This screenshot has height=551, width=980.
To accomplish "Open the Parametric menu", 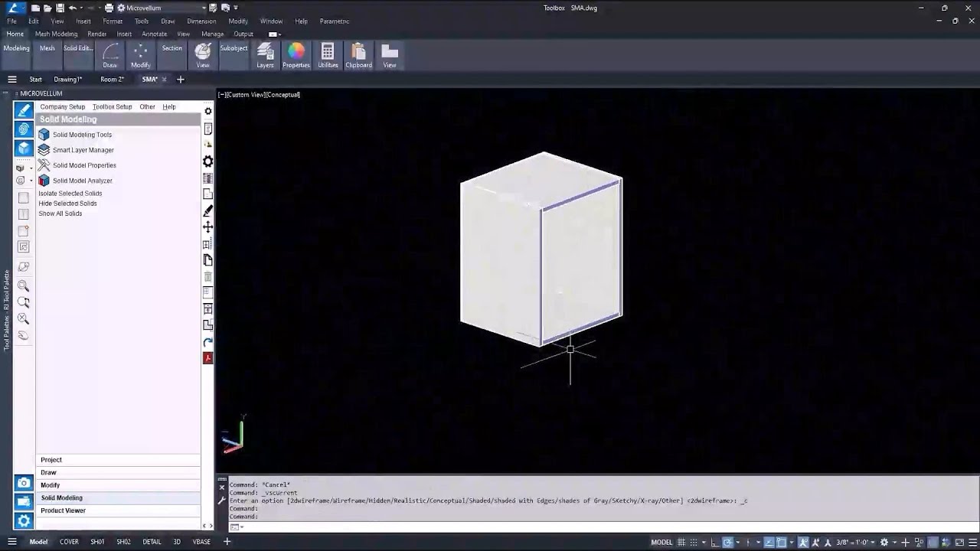I will click(x=333, y=21).
